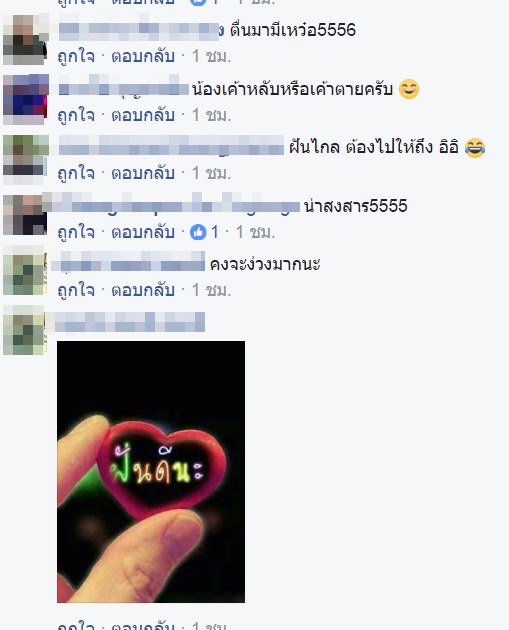The width and height of the screenshot is (509, 630).
Task: Open avatar of ฝันไกล ต้องไปให้ถึง commenter
Action: (x=25, y=159)
